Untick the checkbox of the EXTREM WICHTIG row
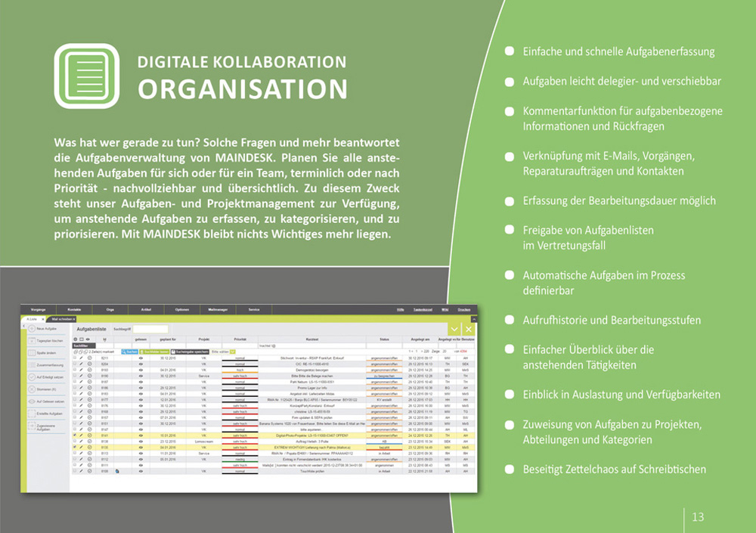The image size is (756, 533). tap(75, 447)
